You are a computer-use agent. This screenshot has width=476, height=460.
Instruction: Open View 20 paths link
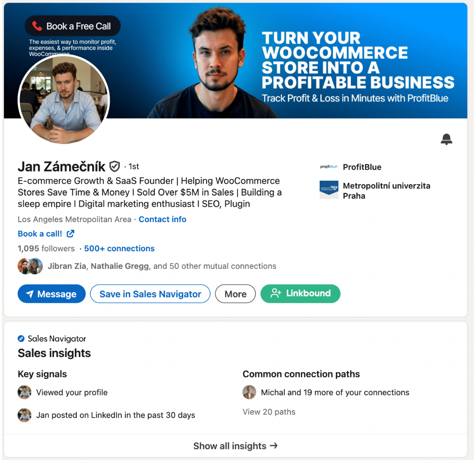[x=269, y=412]
